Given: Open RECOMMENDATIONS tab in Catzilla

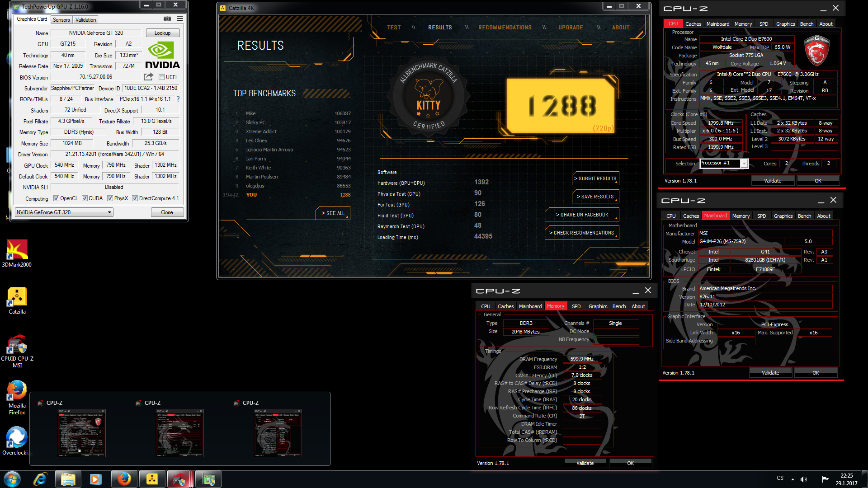Looking at the screenshot, I should (505, 28).
